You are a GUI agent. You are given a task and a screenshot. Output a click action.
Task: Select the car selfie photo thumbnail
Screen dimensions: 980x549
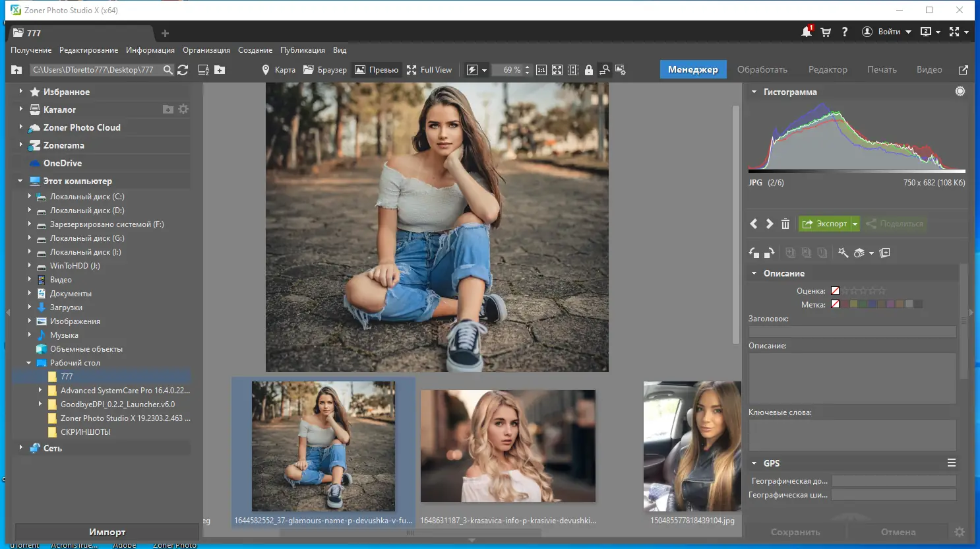click(x=692, y=447)
